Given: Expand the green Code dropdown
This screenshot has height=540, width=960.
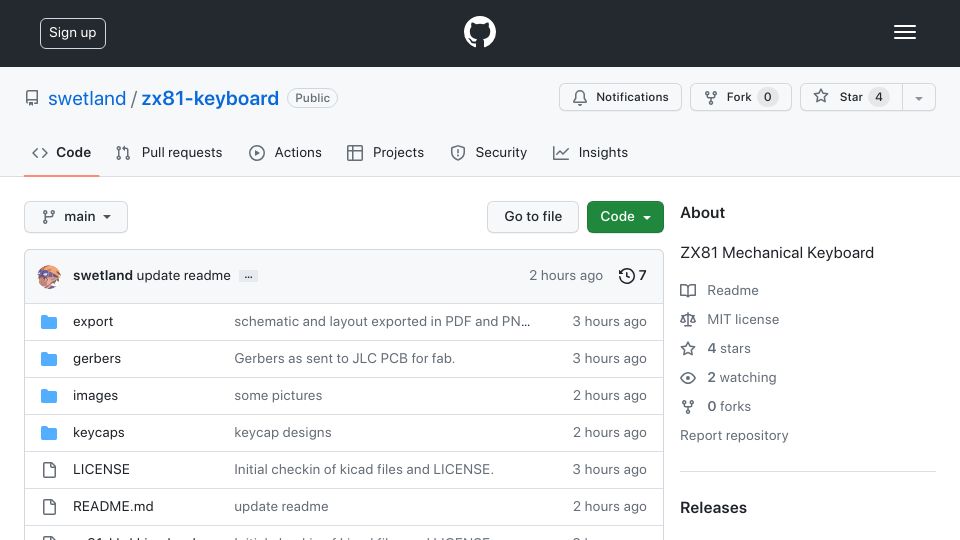Looking at the screenshot, I should 625,217.
